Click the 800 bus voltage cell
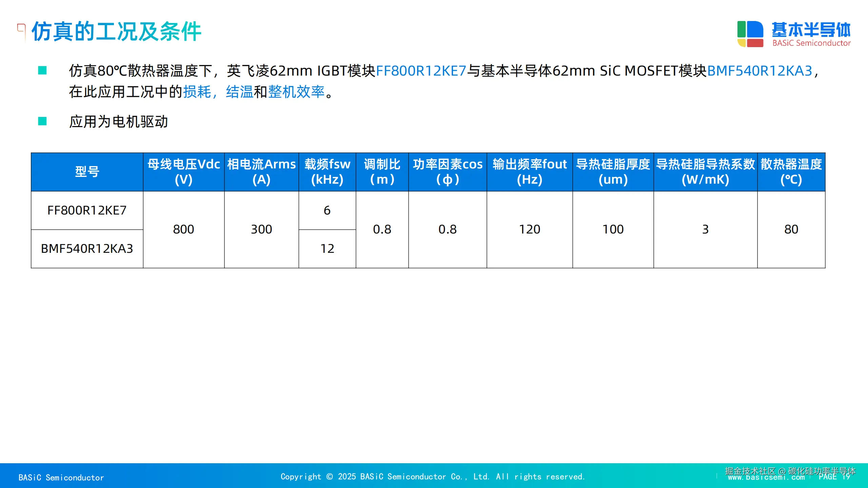Screen dimensions: 868x488 [x=183, y=229]
